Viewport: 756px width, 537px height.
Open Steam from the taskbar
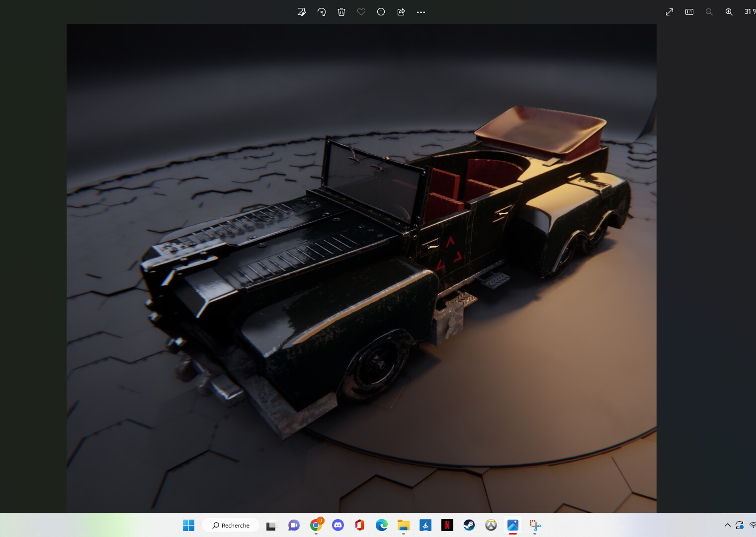click(469, 525)
